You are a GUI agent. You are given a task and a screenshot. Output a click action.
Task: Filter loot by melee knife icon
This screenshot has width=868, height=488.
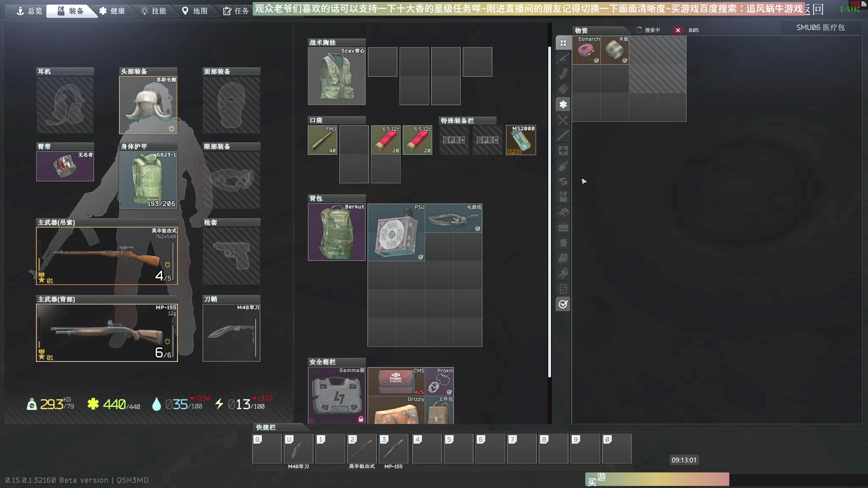[563, 135]
